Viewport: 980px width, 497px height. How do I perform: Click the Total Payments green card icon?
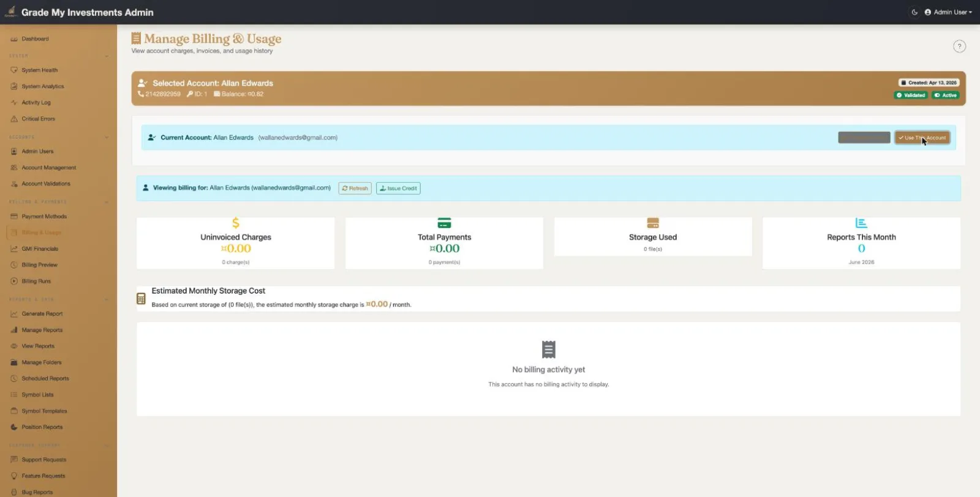[444, 223]
